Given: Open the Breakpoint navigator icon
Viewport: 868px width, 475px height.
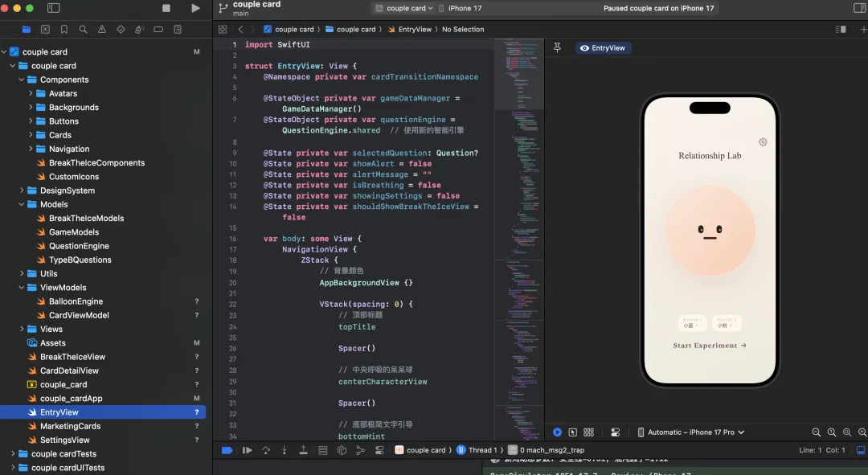Looking at the screenshot, I should [159, 30].
